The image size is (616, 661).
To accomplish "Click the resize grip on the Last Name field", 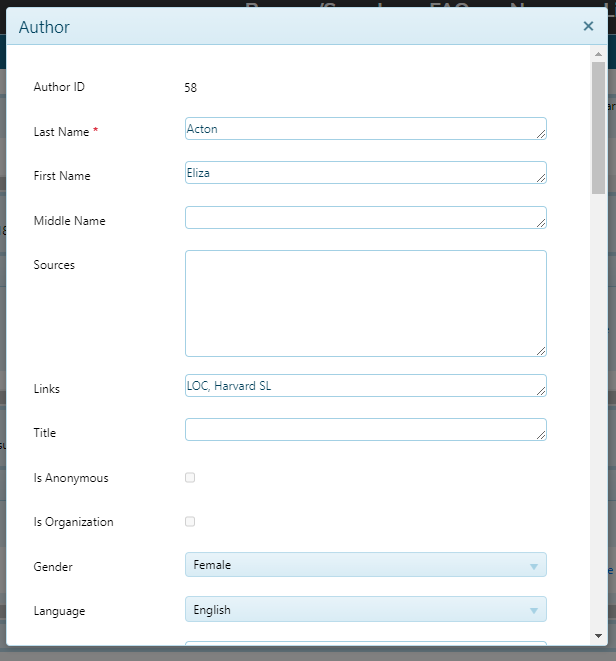I will pos(541,134).
